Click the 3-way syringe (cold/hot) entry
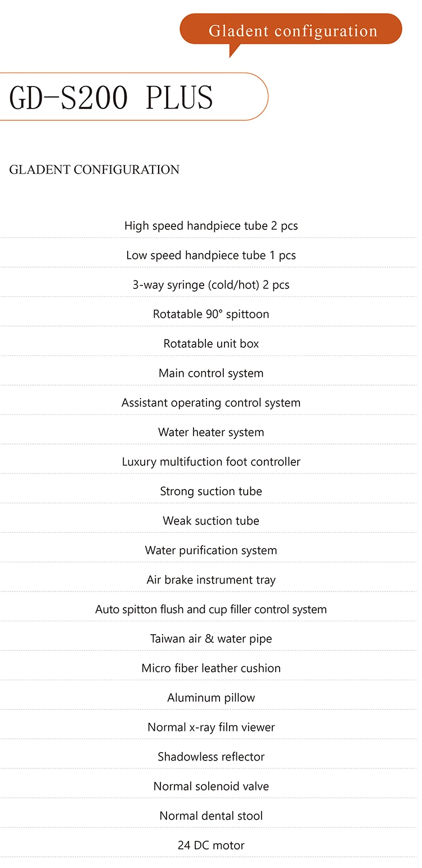Viewport: 422px width, 868px height. click(x=211, y=285)
